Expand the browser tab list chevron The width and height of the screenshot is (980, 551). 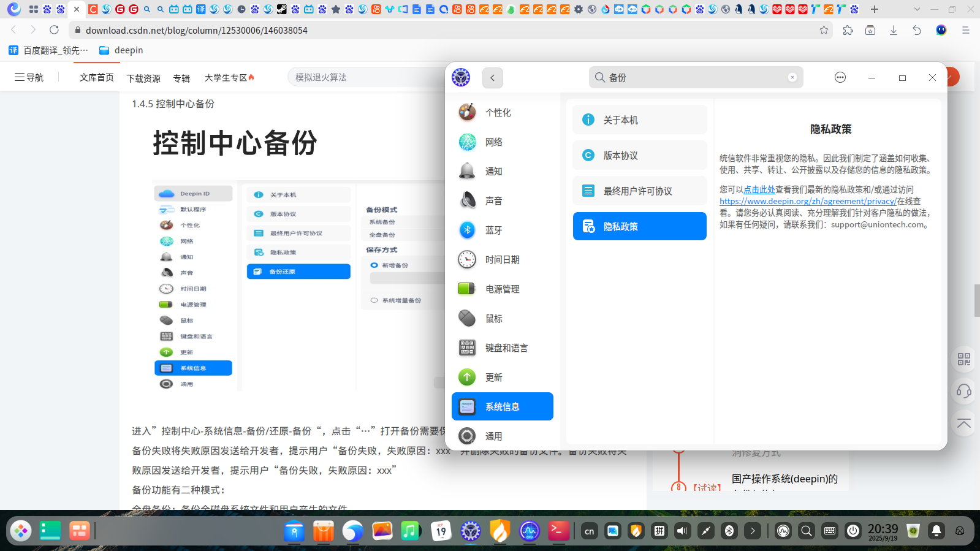pos(917,9)
